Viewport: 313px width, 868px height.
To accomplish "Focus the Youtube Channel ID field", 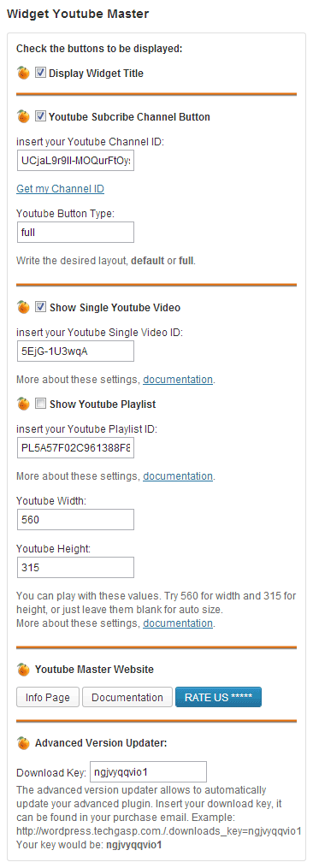I will 75,161.
